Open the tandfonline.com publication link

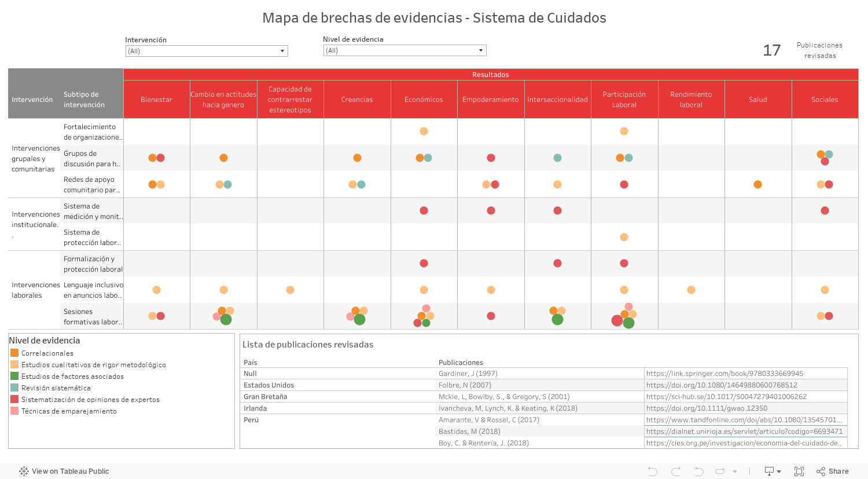click(744, 420)
